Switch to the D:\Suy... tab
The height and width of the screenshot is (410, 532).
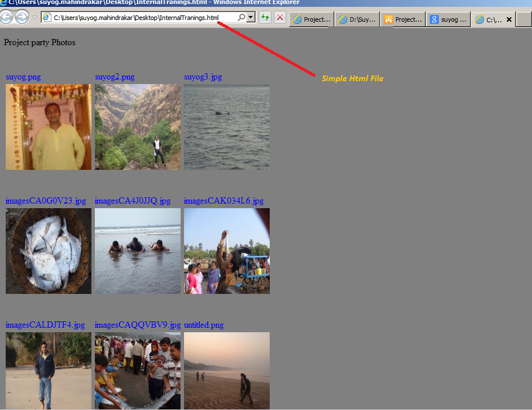(357, 19)
